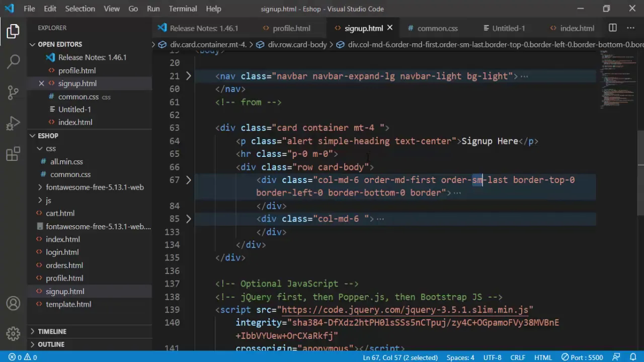Open the Terminal menu
The image size is (644, 362).
point(183,9)
